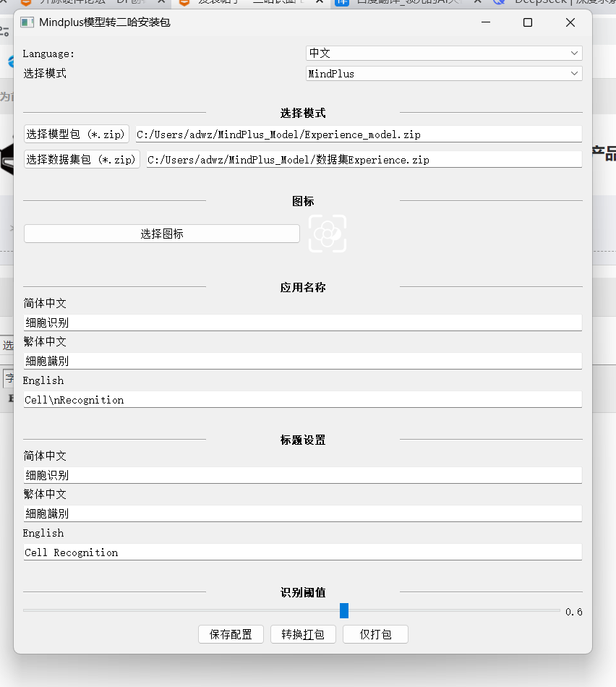Click the Mindplus installer title bar icon
The image size is (616, 687).
[x=26, y=22]
